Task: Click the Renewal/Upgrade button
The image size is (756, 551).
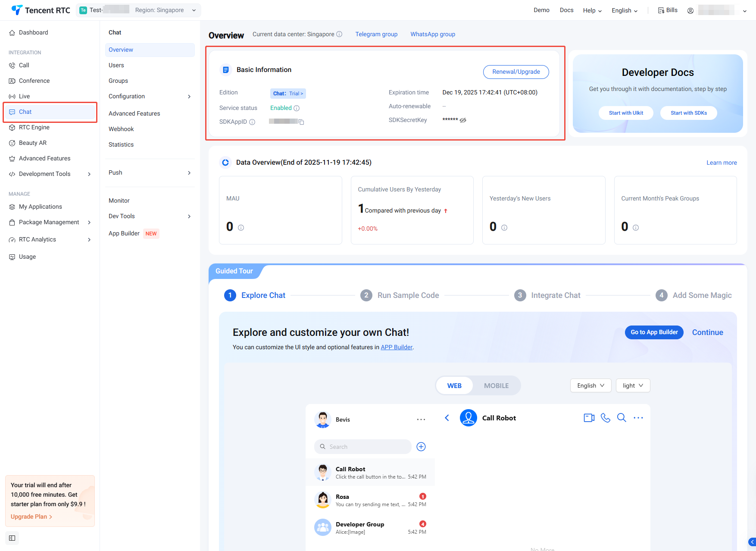Action: pyautogui.click(x=516, y=72)
